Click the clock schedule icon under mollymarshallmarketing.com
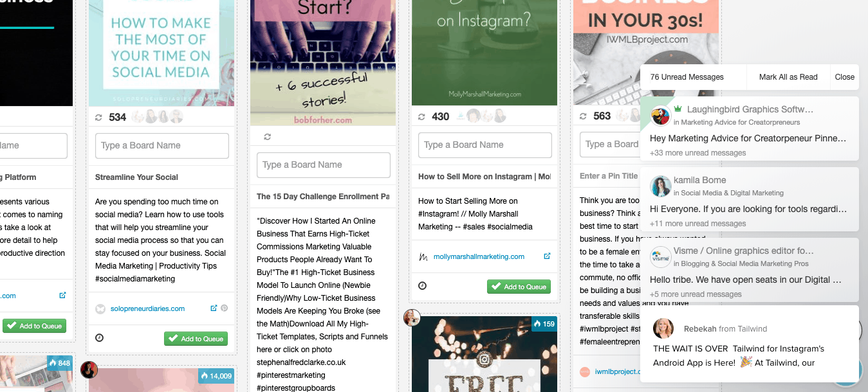The width and height of the screenshot is (868, 392). [x=422, y=286]
